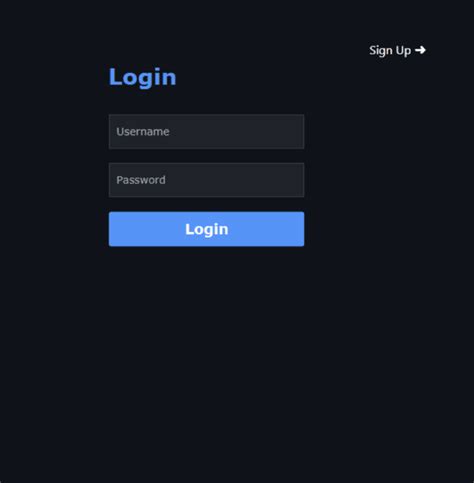Screen dimensions: 474x483
Task: Open the Sign Up link
Action: 397,50
